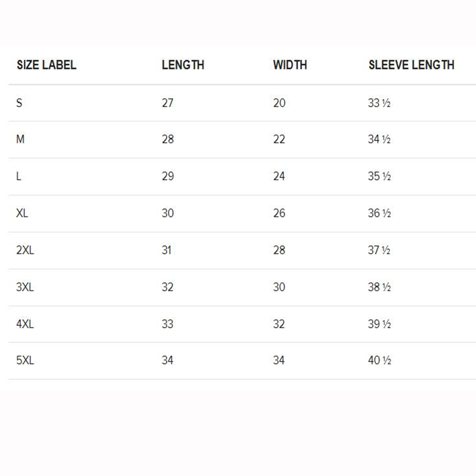Select the 2XL size label cell
This screenshot has height=476, width=476.
point(25,250)
